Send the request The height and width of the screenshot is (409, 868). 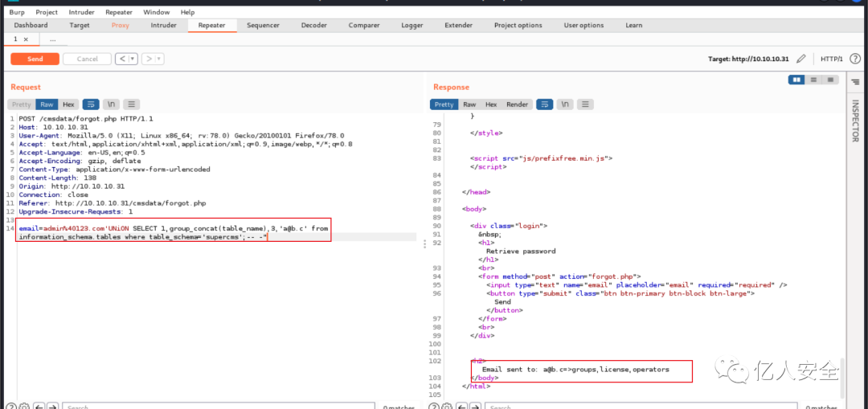[x=35, y=59]
